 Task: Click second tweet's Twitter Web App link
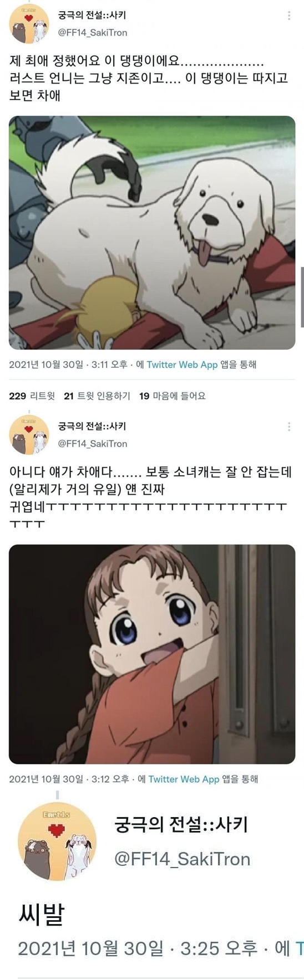(184, 779)
